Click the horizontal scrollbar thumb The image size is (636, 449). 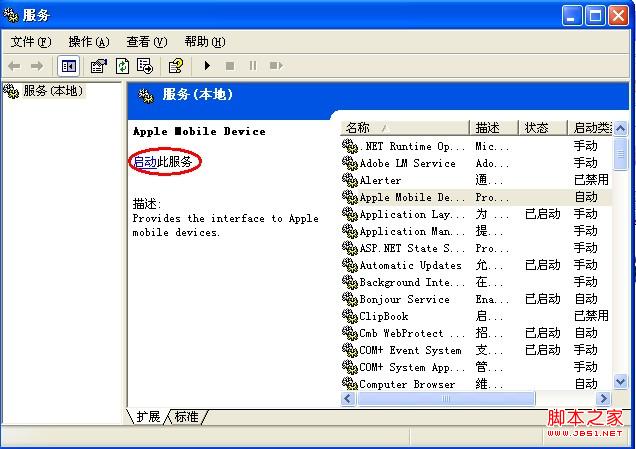[446, 398]
